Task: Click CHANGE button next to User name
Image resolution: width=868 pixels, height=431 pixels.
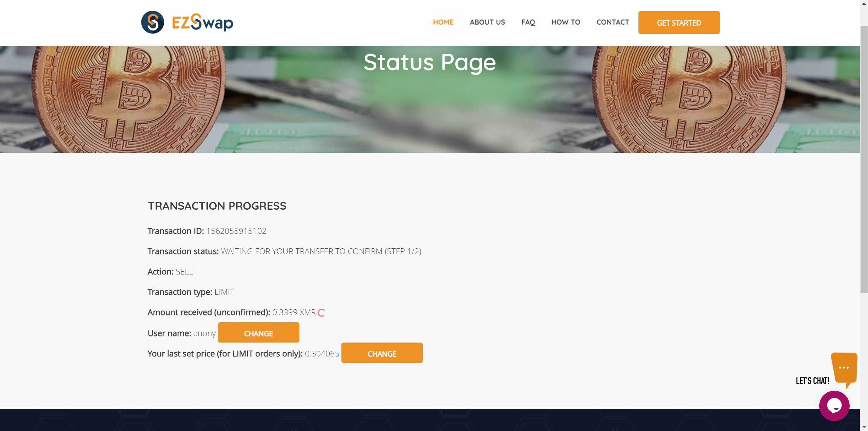Action: point(258,332)
